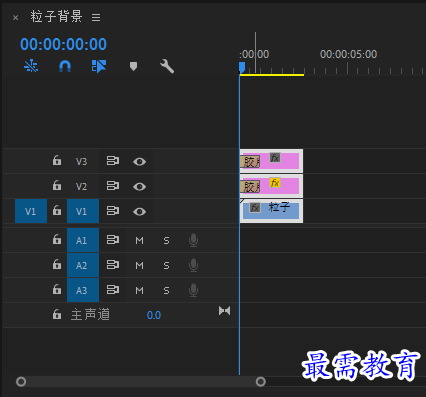Image resolution: width=426 pixels, height=397 pixels.
Task: Solo audio track A1
Action: click(x=166, y=240)
